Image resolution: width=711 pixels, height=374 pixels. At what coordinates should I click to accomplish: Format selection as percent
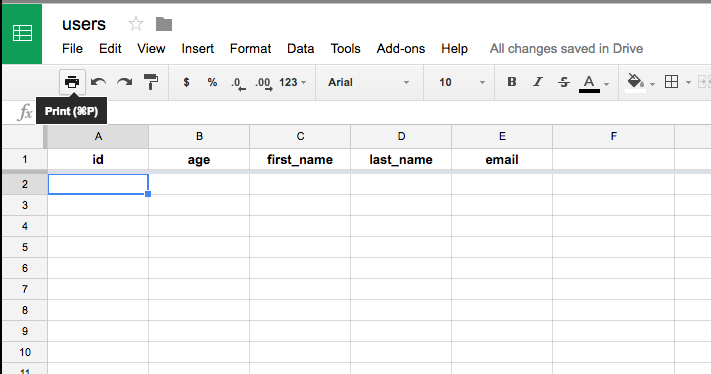[x=212, y=82]
